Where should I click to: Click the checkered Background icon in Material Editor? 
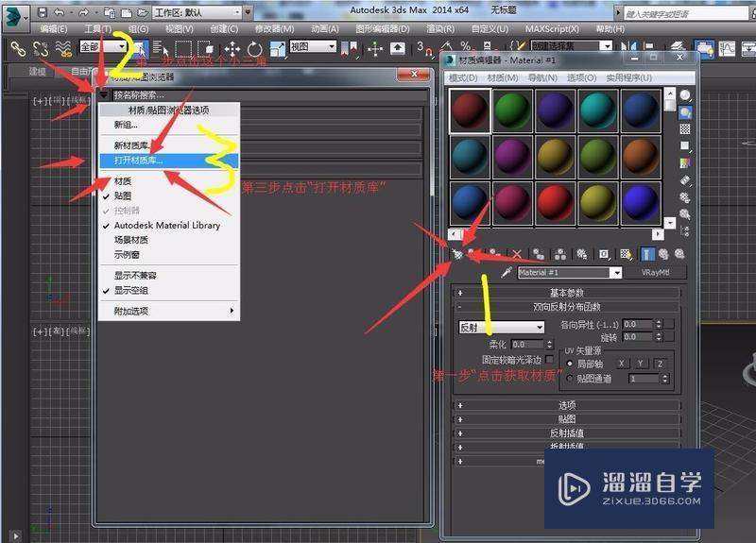click(684, 129)
